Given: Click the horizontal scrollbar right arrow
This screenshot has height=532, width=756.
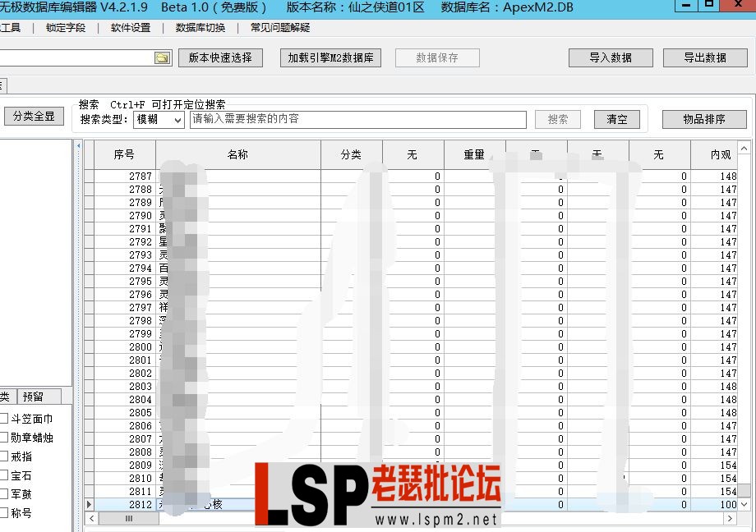Looking at the screenshot, I should pyautogui.click(x=730, y=519).
